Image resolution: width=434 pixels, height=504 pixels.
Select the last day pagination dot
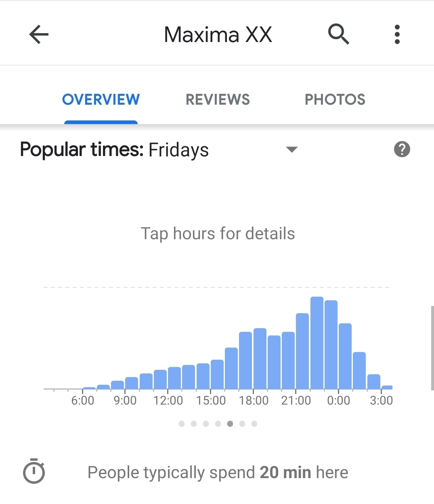click(254, 424)
